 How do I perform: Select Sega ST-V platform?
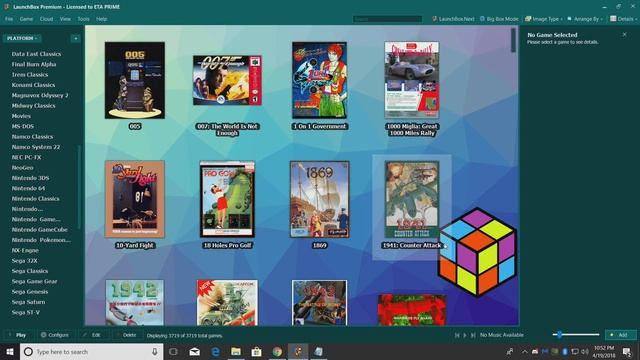[26, 312]
